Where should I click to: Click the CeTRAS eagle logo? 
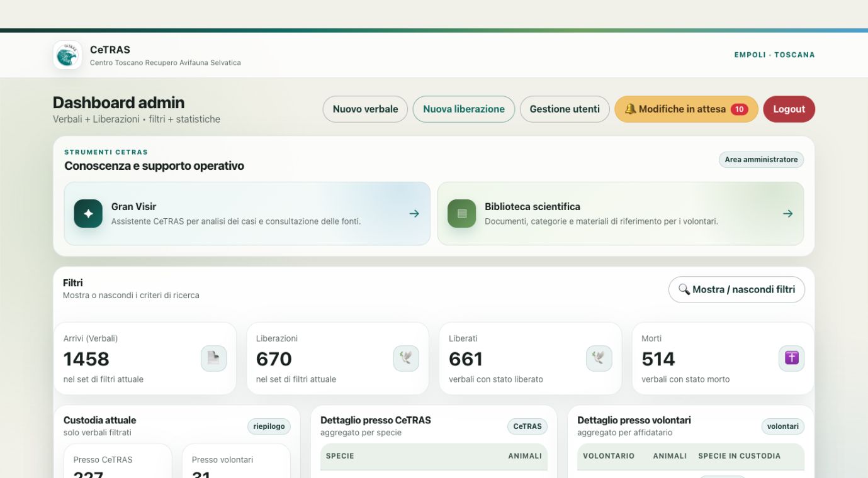tap(67, 55)
